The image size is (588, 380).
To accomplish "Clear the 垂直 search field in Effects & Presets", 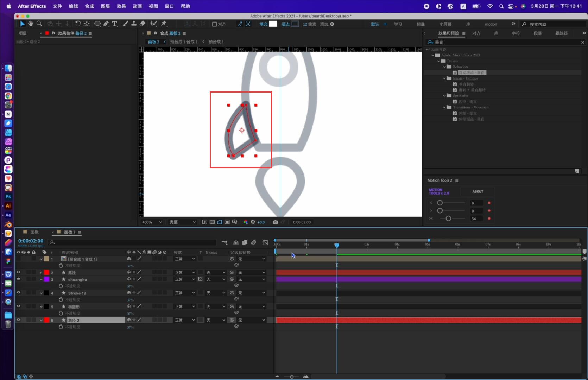I will [x=583, y=42].
